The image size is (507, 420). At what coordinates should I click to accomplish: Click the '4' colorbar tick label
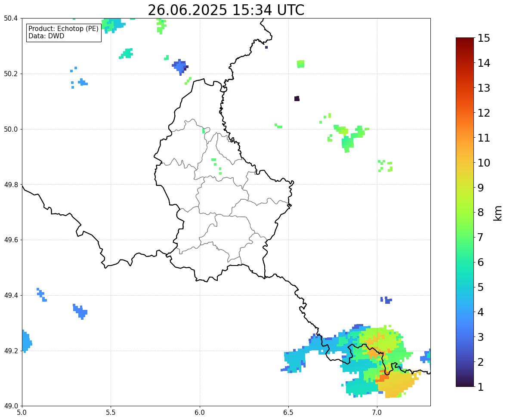[x=480, y=312]
